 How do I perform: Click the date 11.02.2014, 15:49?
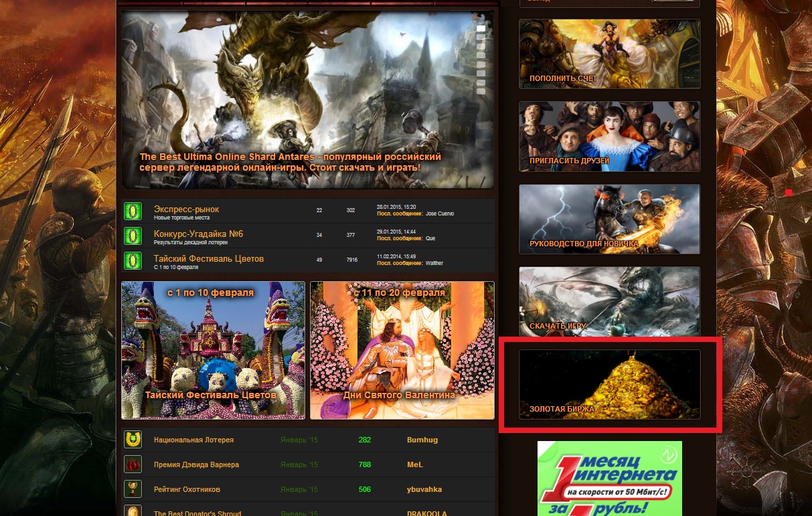click(397, 256)
